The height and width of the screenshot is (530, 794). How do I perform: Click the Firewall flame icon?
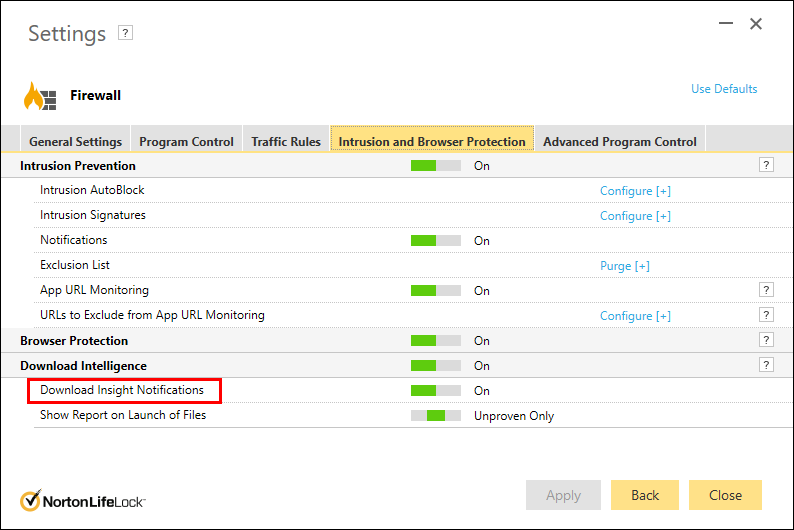pos(41,96)
